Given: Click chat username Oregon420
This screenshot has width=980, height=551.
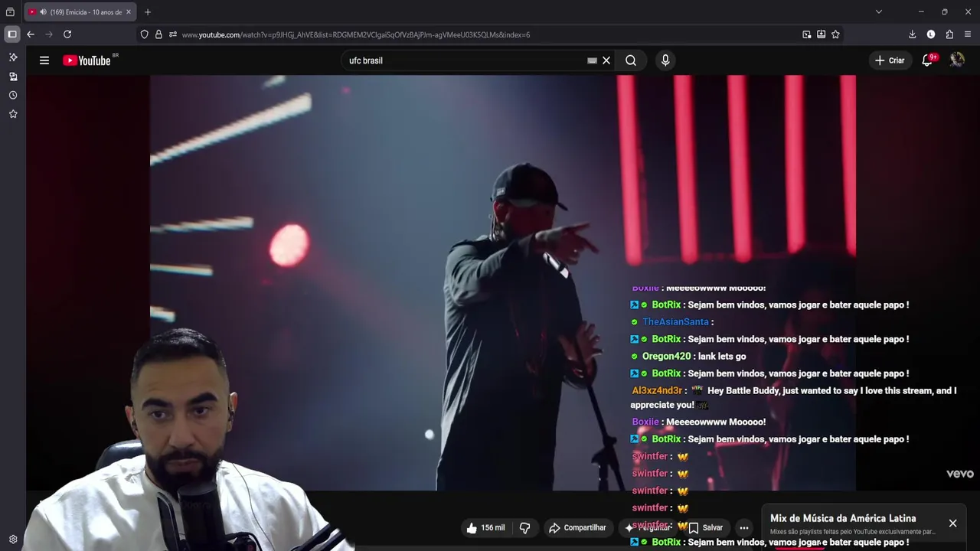Looking at the screenshot, I should [x=666, y=357].
